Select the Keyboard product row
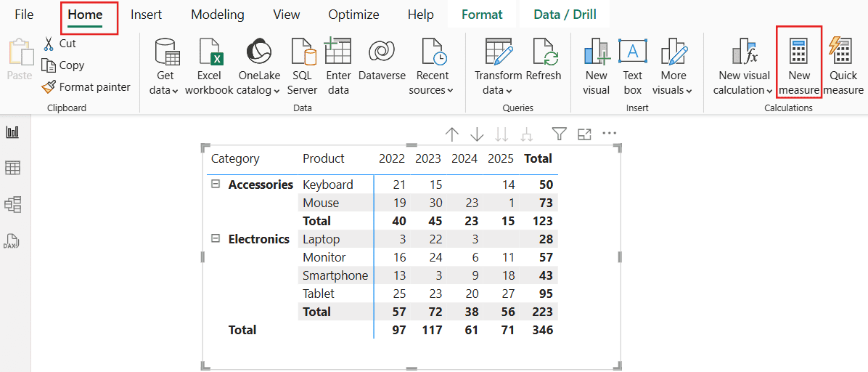Image resolution: width=868 pixels, height=372 pixels. click(328, 185)
